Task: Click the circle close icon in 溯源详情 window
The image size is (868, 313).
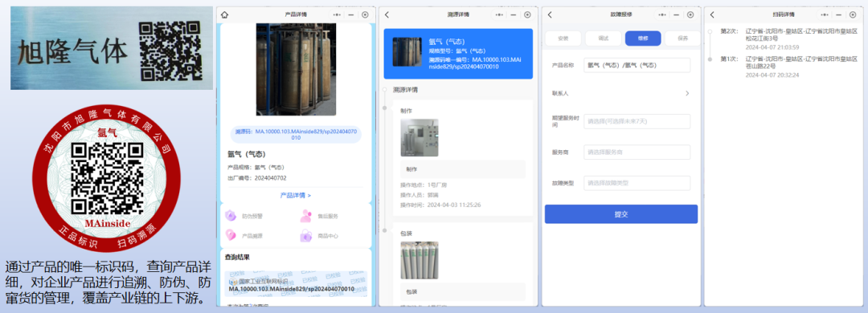Action: click(x=527, y=15)
